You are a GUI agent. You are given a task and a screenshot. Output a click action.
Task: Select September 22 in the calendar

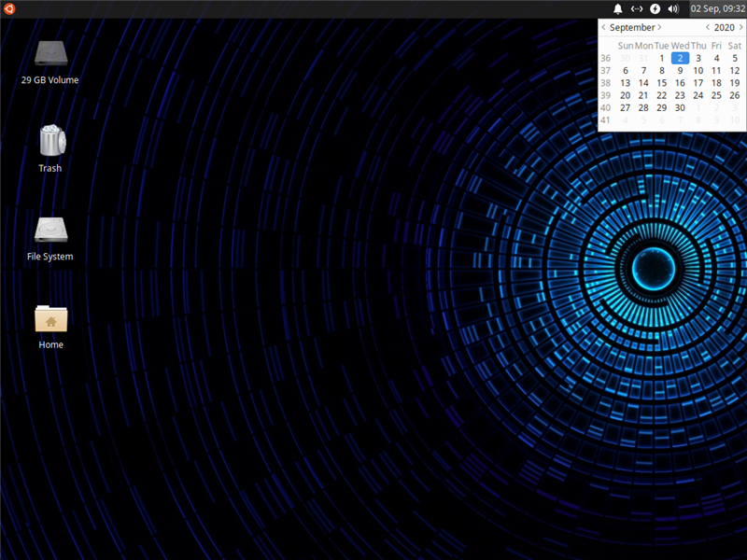pos(662,95)
